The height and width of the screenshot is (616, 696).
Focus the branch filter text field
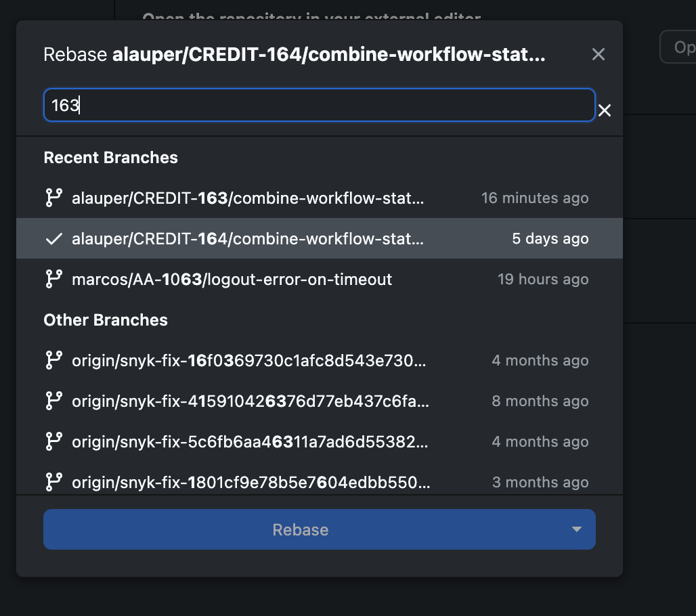(319, 105)
